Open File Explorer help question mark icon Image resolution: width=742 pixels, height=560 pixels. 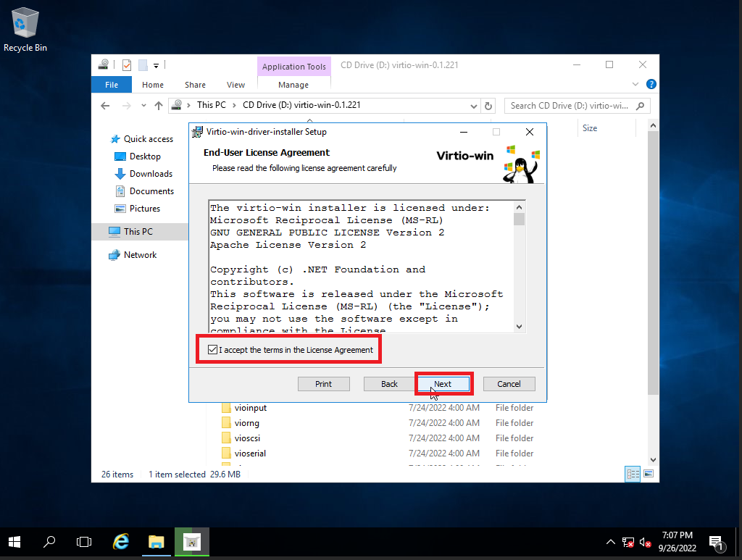click(651, 84)
